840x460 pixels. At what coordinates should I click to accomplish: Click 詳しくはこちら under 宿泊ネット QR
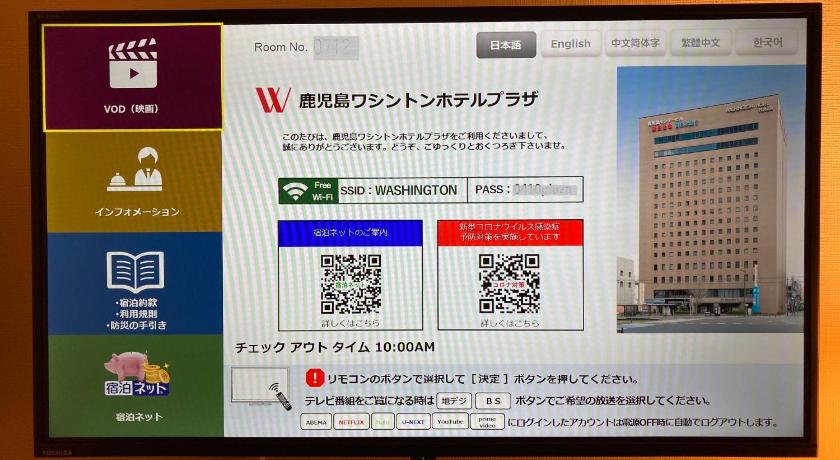coord(350,323)
